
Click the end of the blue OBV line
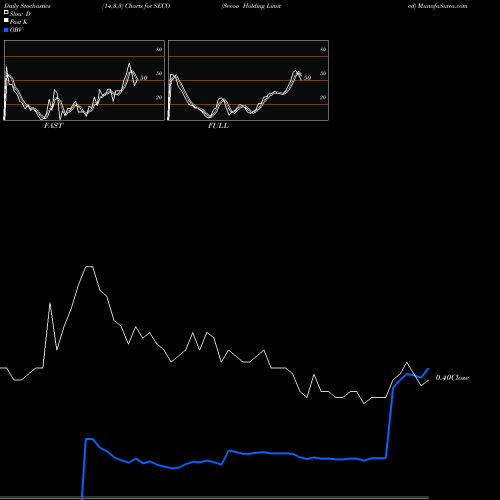[x=428, y=369]
